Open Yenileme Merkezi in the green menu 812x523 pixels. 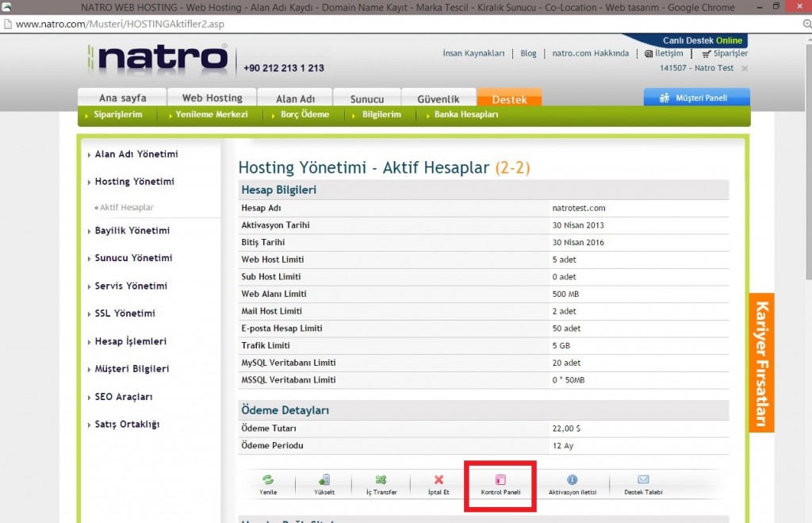[211, 114]
